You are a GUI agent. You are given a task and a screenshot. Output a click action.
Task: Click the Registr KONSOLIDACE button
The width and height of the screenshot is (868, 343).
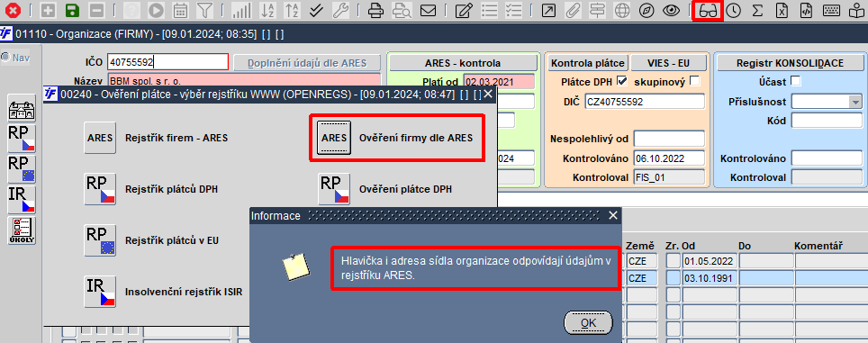coord(790,62)
